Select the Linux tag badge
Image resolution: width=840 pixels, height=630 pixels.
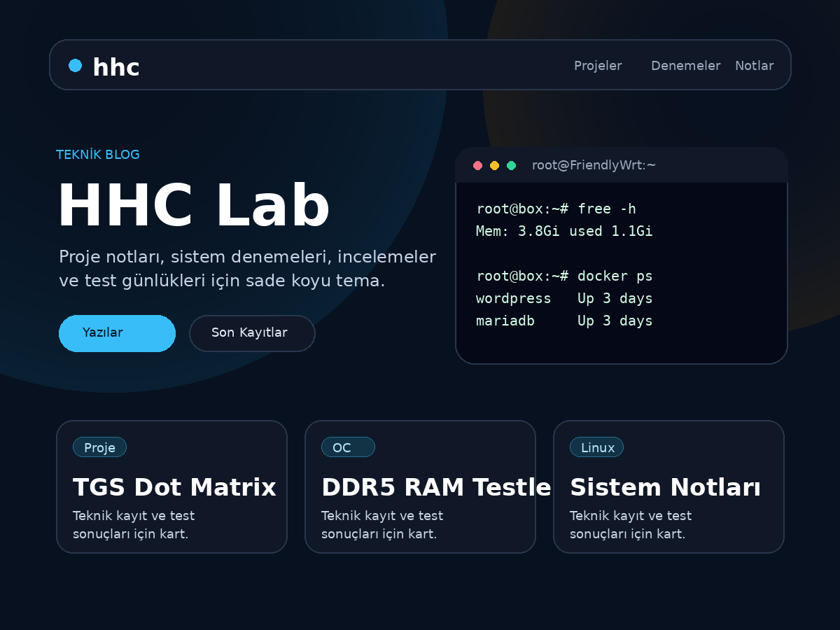pos(596,447)
